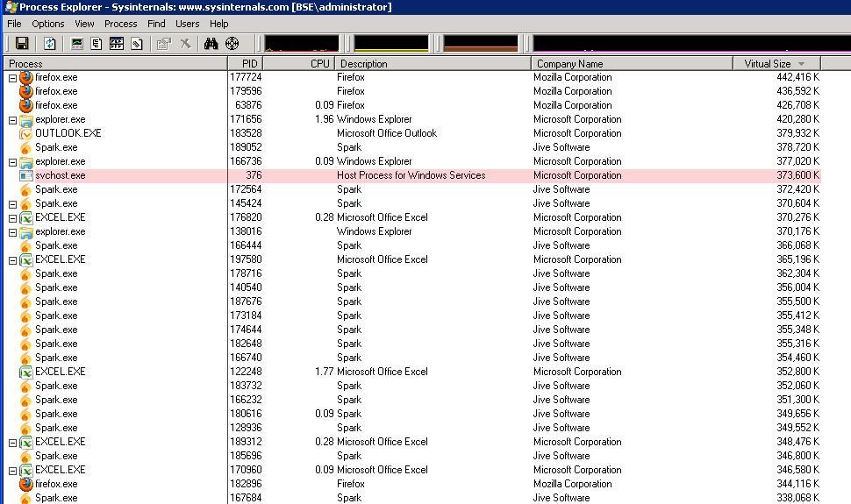Open the Users menu
Screen dimensions: 851x504
tap(187, 24)
